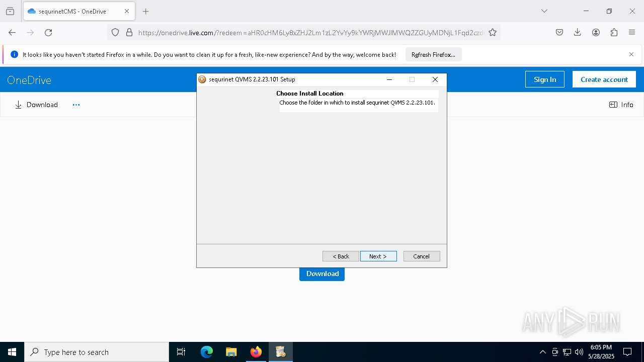Open File Explorer from taskbar

point(231,352)
